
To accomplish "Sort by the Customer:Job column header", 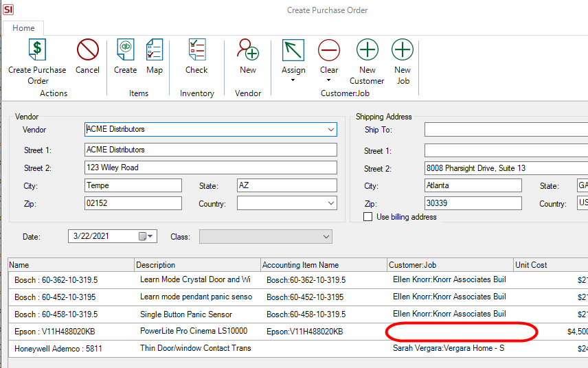I will click(x=450, y=265).
